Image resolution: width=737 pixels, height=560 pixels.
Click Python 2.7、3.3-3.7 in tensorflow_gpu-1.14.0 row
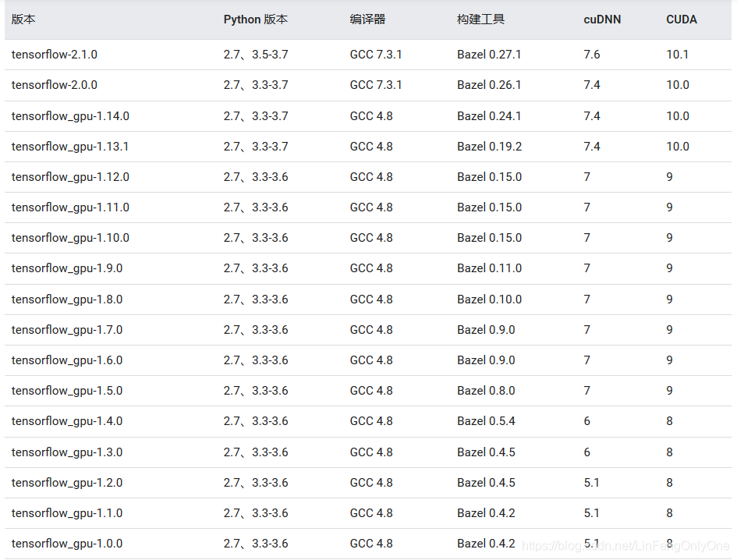click(x=256, y=116)
